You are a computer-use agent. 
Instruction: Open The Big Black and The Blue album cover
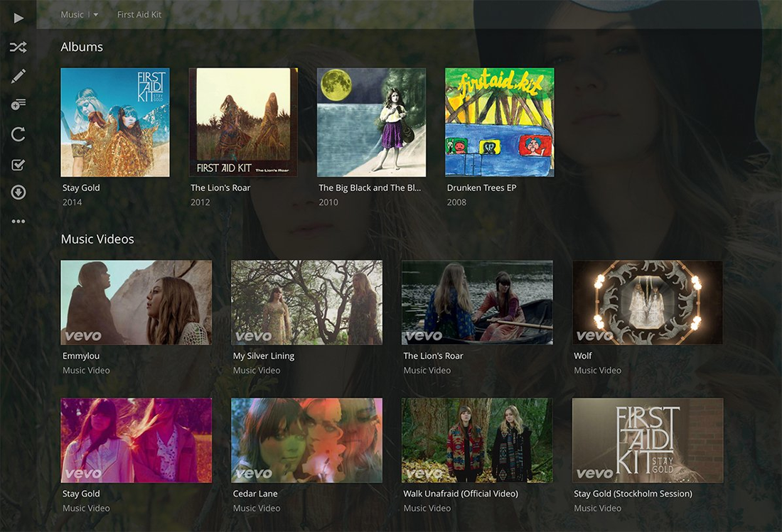(x=372, y=123)
